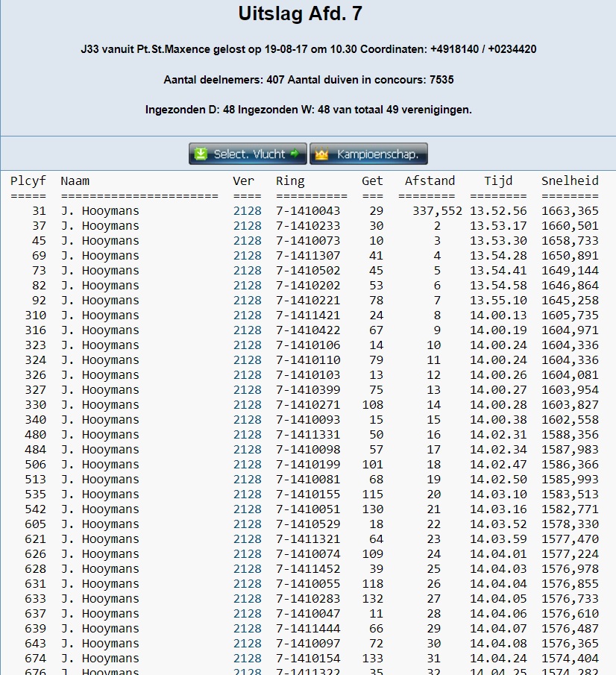
Task: Click the 2128 link in the place 542 row
Action: coord(248,509)
